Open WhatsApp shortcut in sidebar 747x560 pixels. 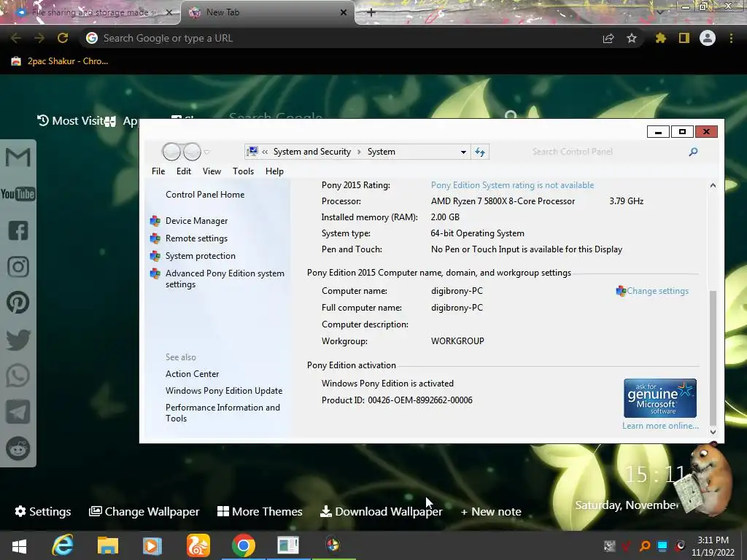18,376
